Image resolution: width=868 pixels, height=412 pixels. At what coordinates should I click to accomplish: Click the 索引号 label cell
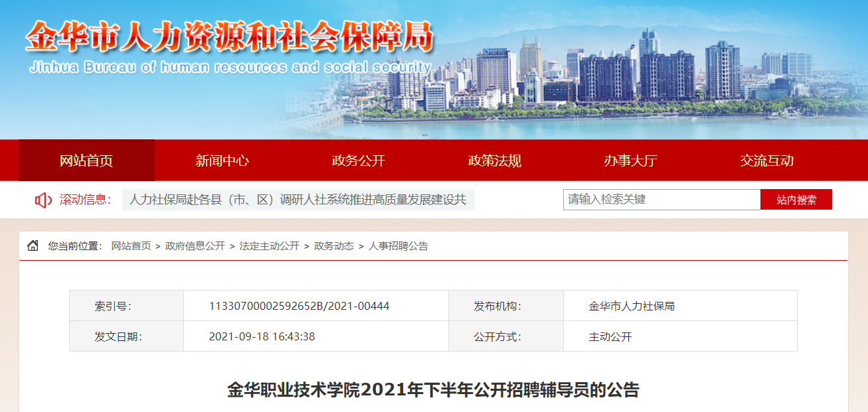click(126, 306)
